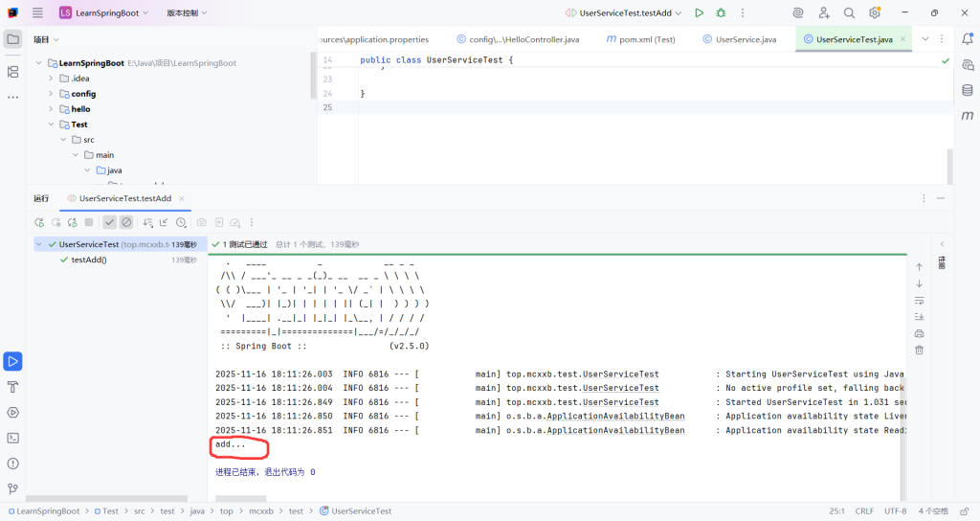Switch to the UserService.java editor tab
Image resolution: width=980 pixels, height=521 pixels.
(746, 39)
